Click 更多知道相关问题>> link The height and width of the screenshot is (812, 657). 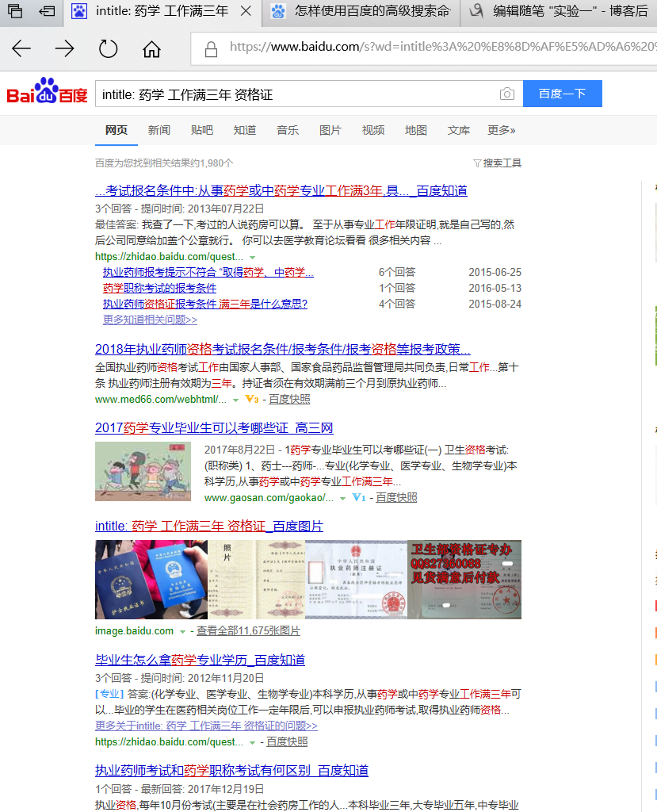click(x=150, y=320)
